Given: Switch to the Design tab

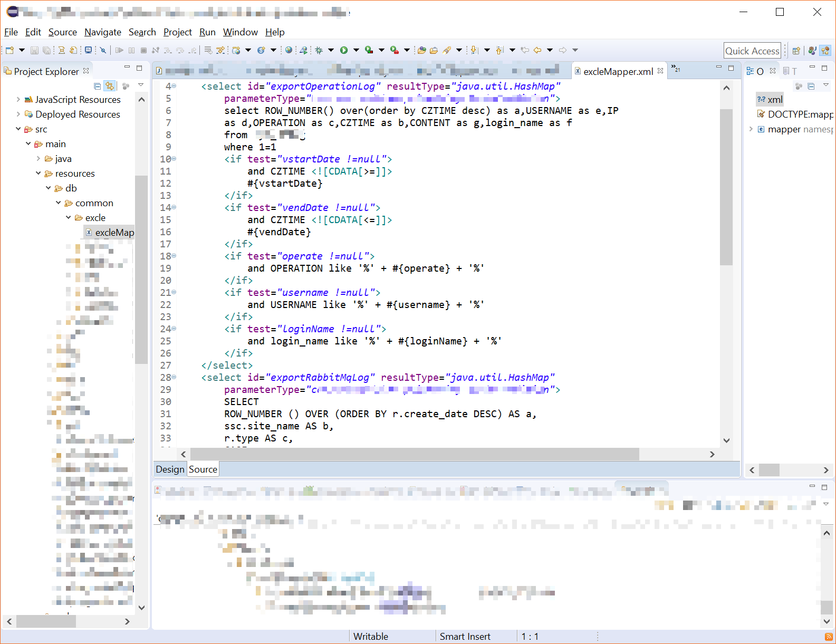Looking at the screenshot, I should pos(170,469).
